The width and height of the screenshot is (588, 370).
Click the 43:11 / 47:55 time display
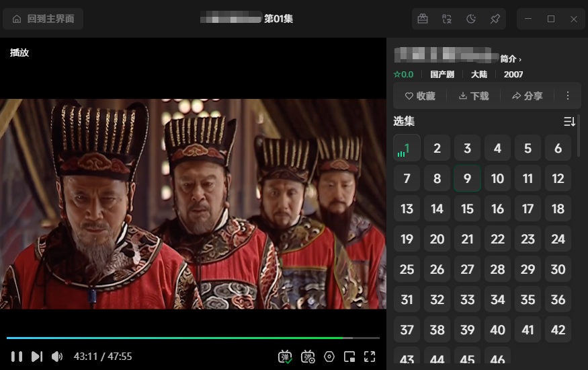tap(103, 356)
